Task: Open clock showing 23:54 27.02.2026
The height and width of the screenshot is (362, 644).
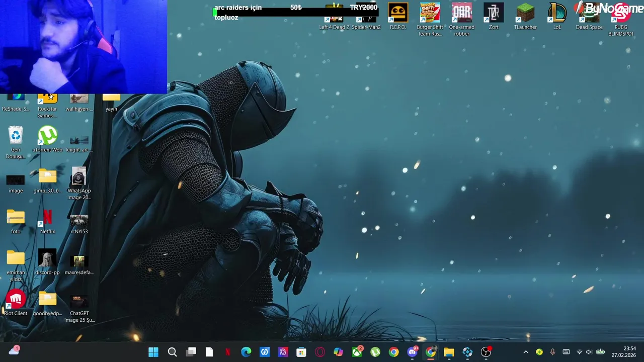Action: 624,351
